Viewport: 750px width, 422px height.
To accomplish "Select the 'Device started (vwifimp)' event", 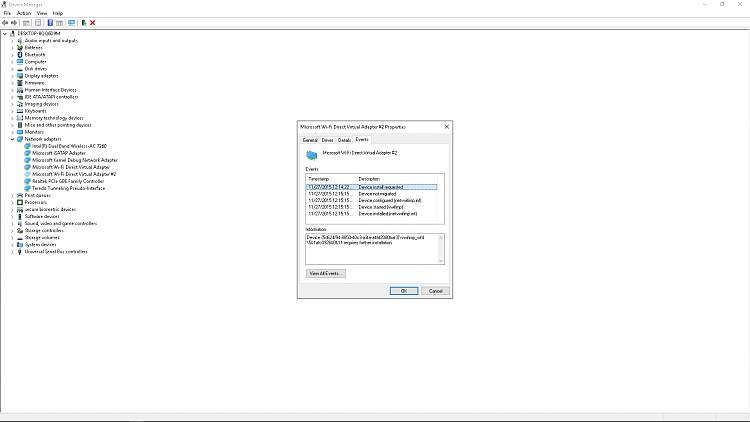I will coord(372,207).
